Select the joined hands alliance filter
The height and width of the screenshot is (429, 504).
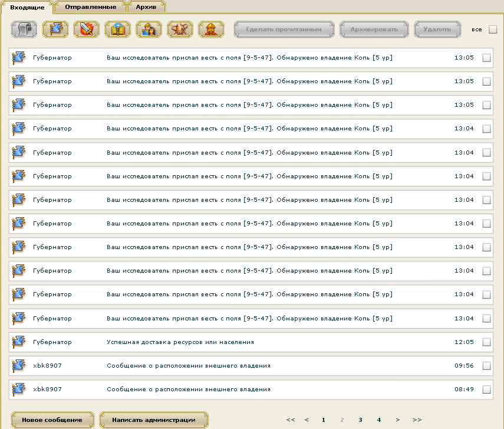tap(180, 29)
